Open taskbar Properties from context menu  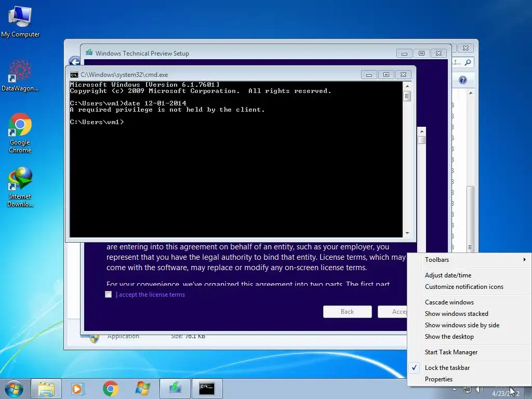[x=470, y=379]
